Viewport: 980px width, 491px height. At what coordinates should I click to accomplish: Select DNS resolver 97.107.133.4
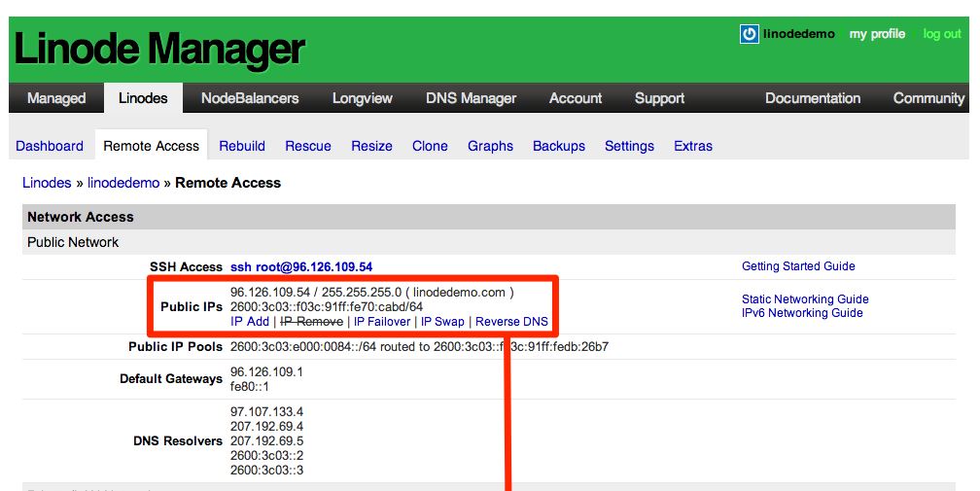tap(266, 411)
